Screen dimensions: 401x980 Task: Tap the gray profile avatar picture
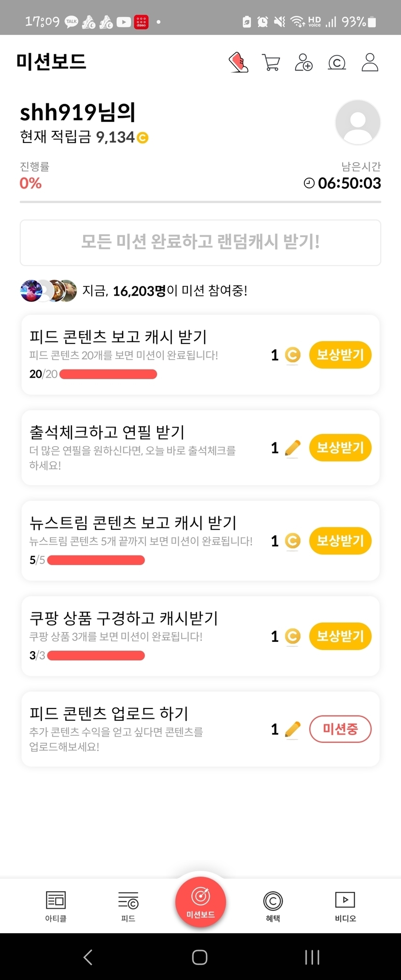(358, 122)
